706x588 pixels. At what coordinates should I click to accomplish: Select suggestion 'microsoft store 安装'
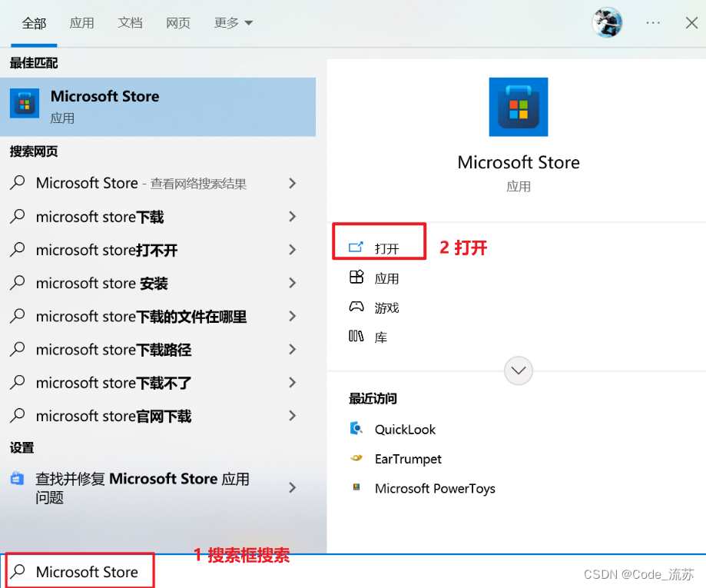pyautogui.click(x=157, y=283)
